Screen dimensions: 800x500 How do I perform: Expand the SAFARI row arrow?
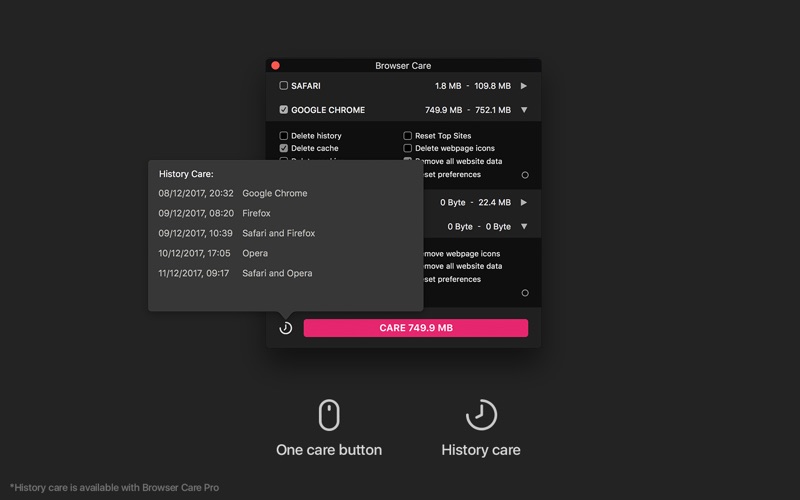coord(523,86)
